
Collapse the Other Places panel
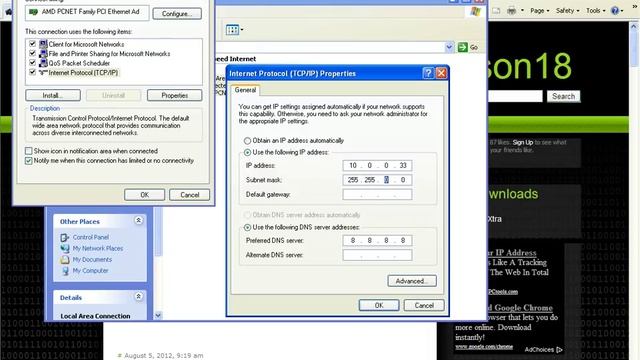(x=138, y=221)
